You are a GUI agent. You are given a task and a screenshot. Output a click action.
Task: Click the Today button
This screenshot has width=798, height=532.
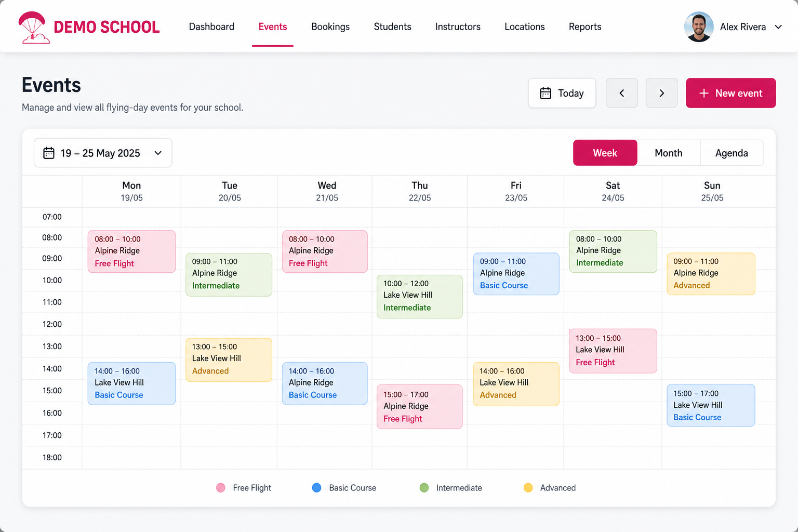[562, 93]
